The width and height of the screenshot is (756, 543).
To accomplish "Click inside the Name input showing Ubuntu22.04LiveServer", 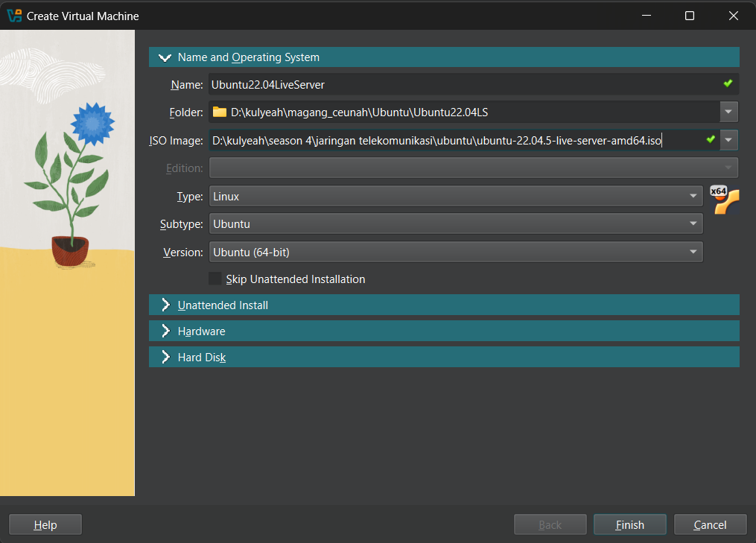I will (372, 84).
